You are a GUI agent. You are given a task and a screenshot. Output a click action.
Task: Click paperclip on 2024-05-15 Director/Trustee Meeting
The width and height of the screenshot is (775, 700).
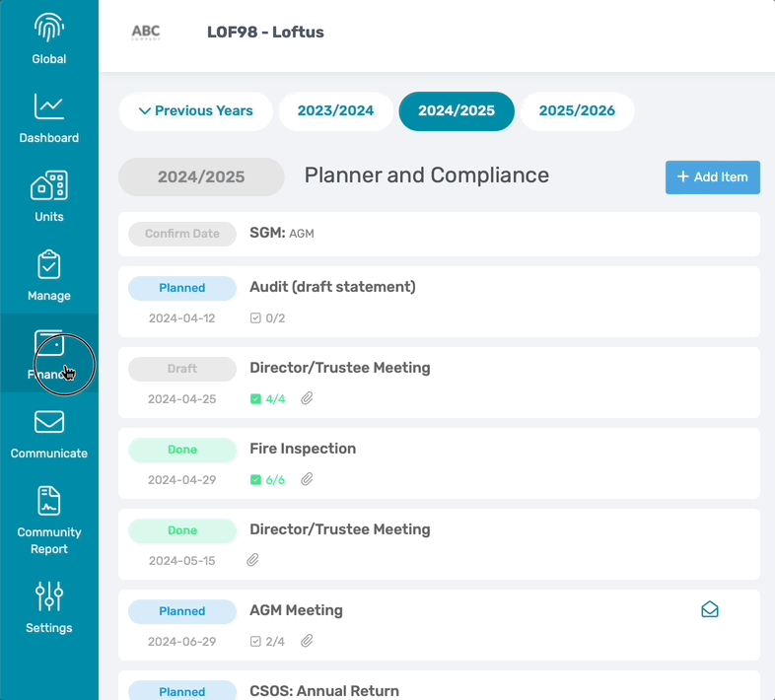click(252, 560)
